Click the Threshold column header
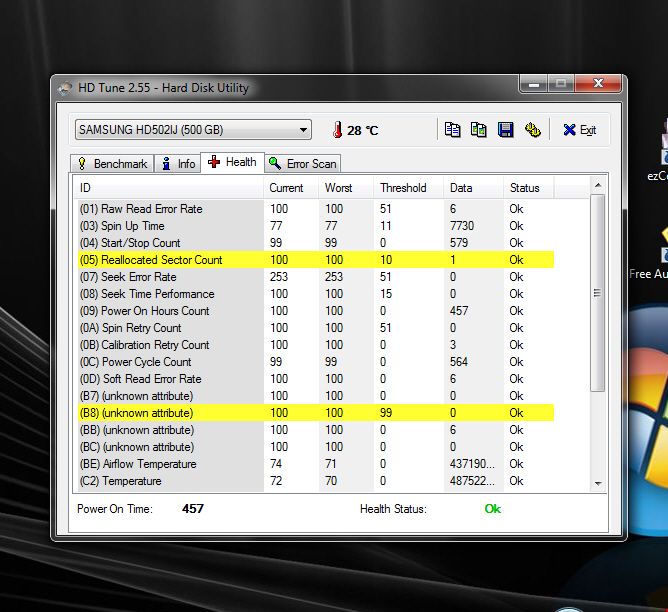The width and height of the screenshot is (668, 612). pyautogui.click(x=409, y=188)
